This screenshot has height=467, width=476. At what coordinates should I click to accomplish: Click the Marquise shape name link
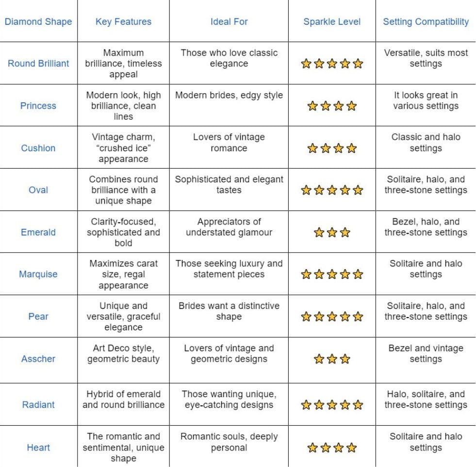[38, 274]
